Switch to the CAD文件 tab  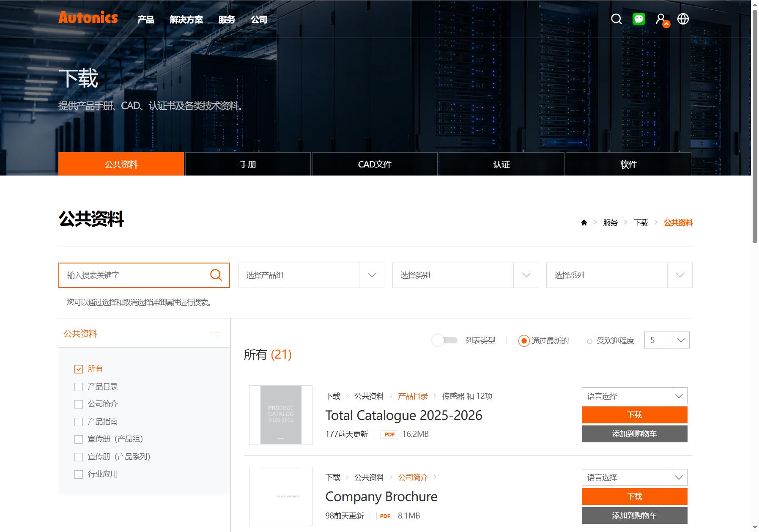pos(375,164)
